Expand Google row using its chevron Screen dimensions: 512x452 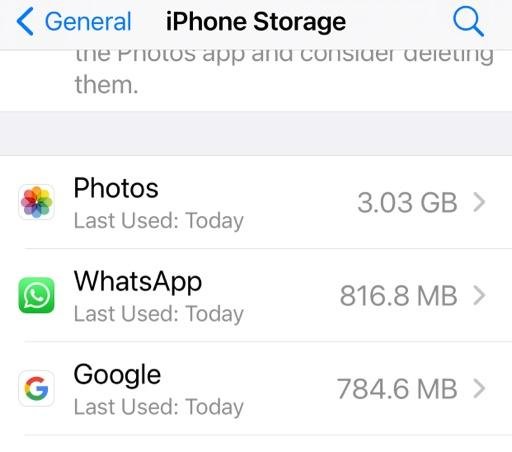[x=479, y=389]
